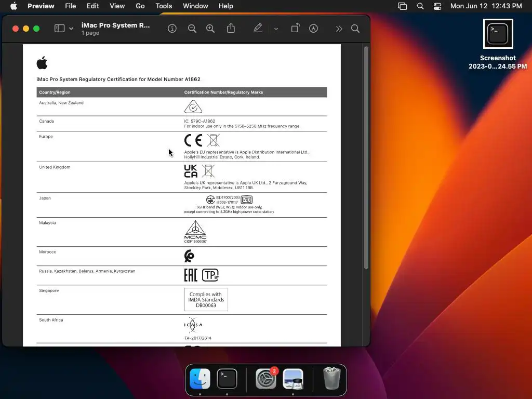Open the Preview application menu
The width and height of the screenshot is (532, 399).
point(41,6)
